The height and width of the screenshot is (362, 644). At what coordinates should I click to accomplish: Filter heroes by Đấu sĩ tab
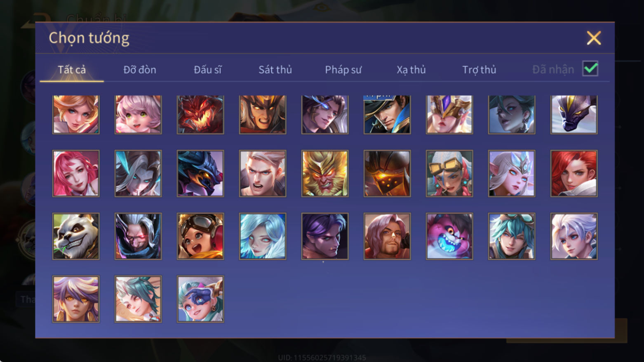[x=207, y=70]
